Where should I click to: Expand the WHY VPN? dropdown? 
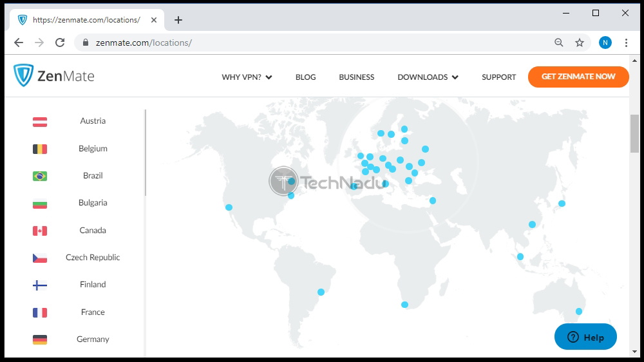[247, 77]
